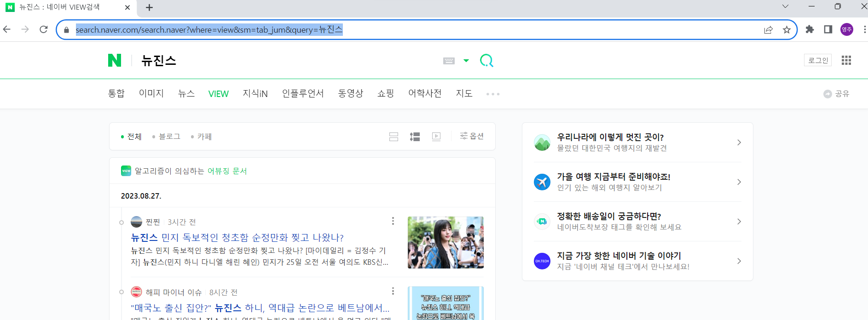Click the blue airplane icon
This screenshot has width=868, height=320.
point(542,182)
